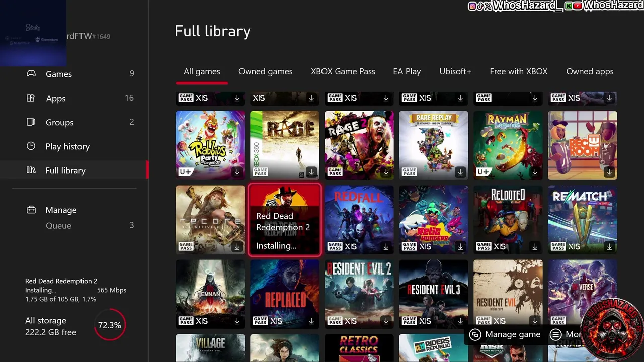Select the Red Dead Redemption 2 installing tile
This screenshot has height=362, width=644.
click(x=285, y=220)
